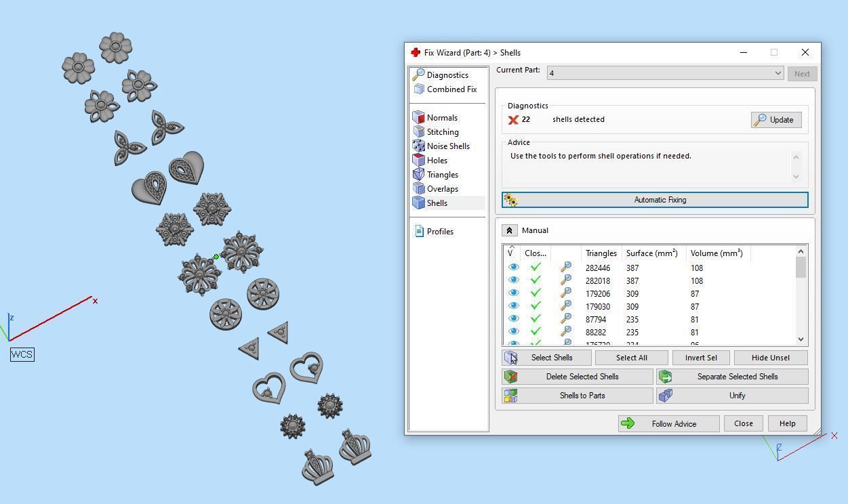Select the row with 88282 triangles
This screenshot has width=848, height=504.
tap(649, 332)
